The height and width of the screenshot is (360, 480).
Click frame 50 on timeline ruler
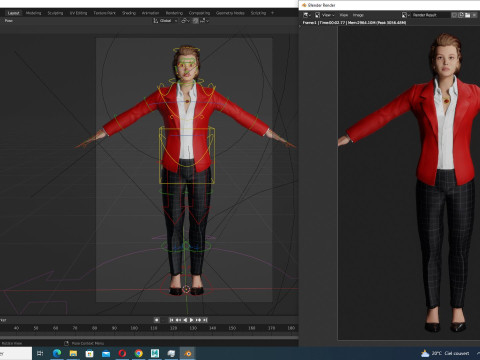pos(36,328)
